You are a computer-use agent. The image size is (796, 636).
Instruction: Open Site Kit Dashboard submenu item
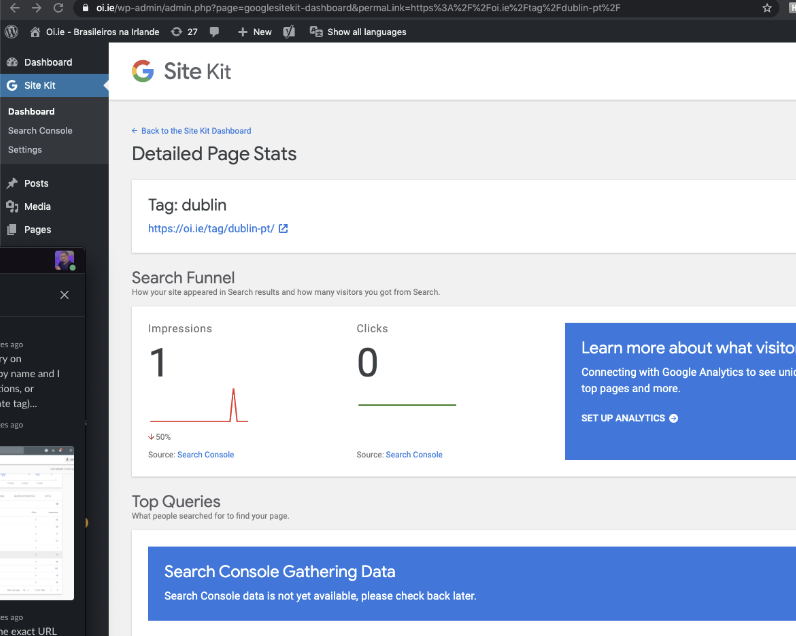[31, 111]
